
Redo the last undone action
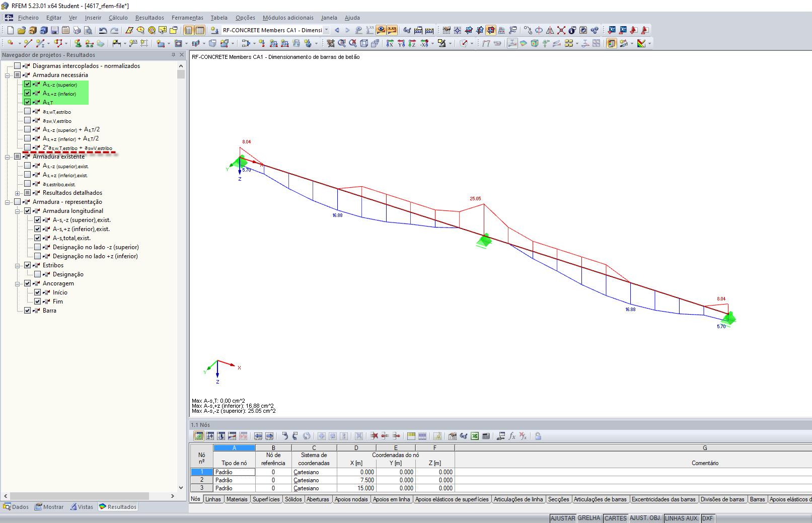point(114,30)
